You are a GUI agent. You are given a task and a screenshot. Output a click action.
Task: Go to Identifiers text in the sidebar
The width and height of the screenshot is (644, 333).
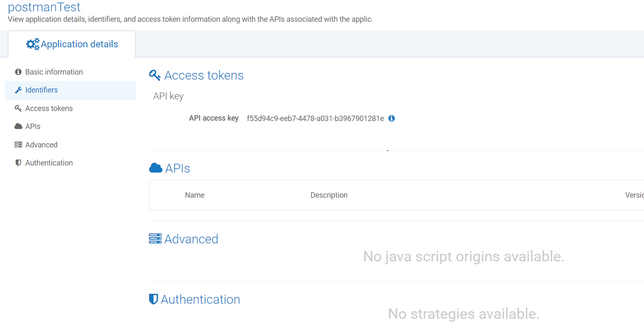click(41, 90)
